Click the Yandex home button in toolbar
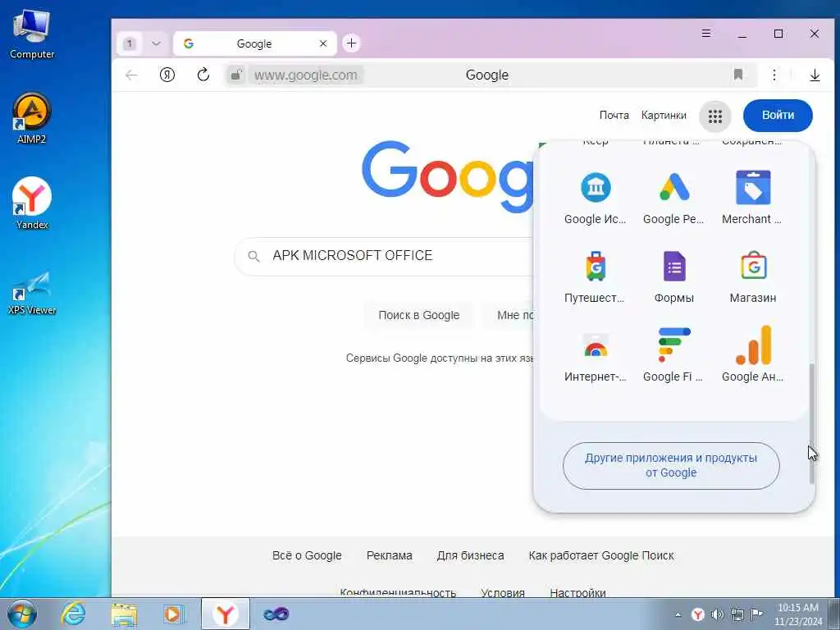 167,75
